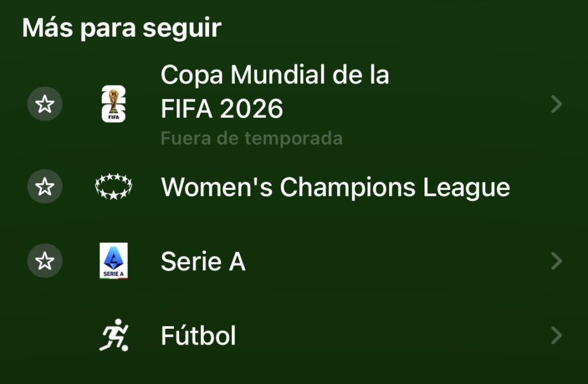
Task: Open the Serie A row chevron arrow
Action: 556,261
